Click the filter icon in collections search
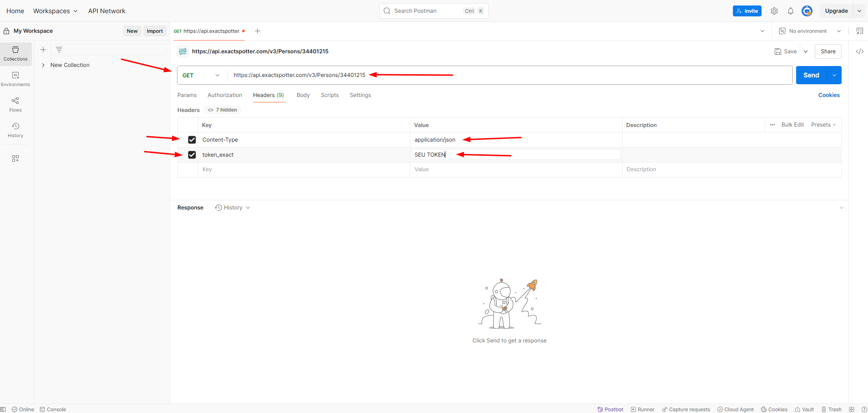Screen dimensions: 868x413 click(59, 50)
